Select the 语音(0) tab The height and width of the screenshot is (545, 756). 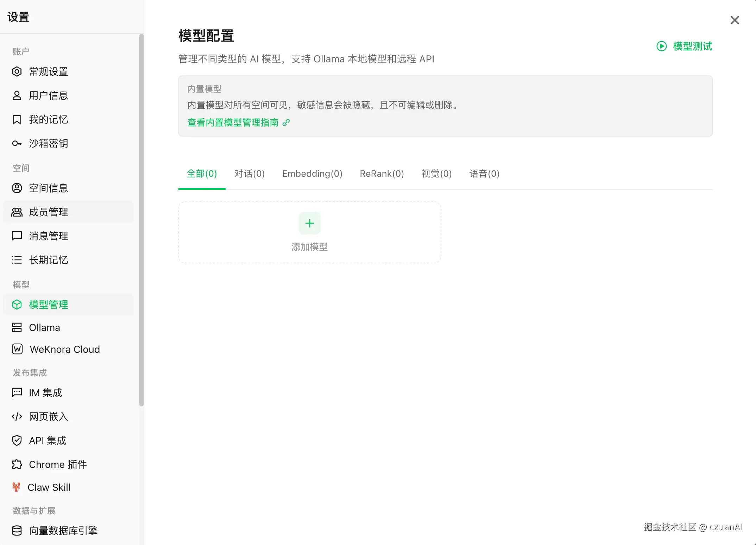click(x=484, y=174)
